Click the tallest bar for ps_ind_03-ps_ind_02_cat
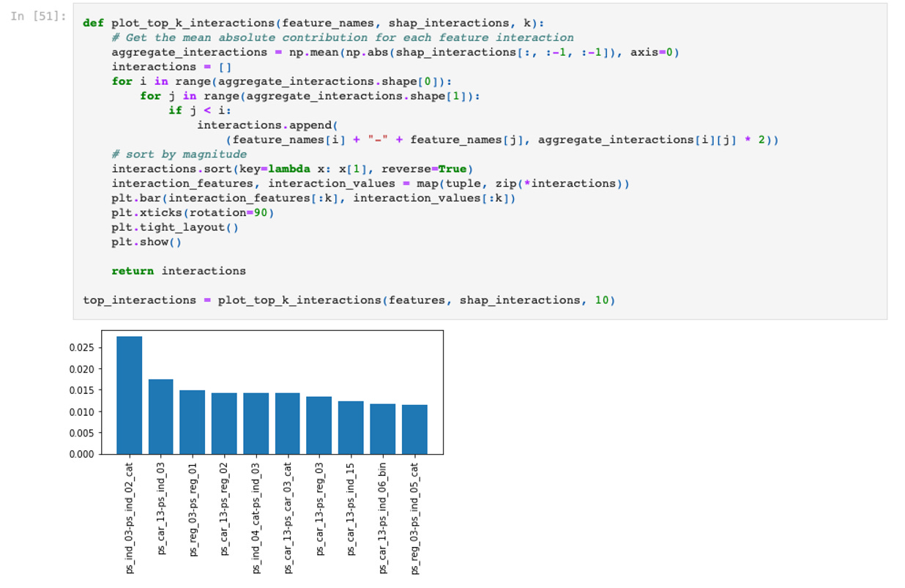This screenshot has width=905, height=588. coord(130,395)
